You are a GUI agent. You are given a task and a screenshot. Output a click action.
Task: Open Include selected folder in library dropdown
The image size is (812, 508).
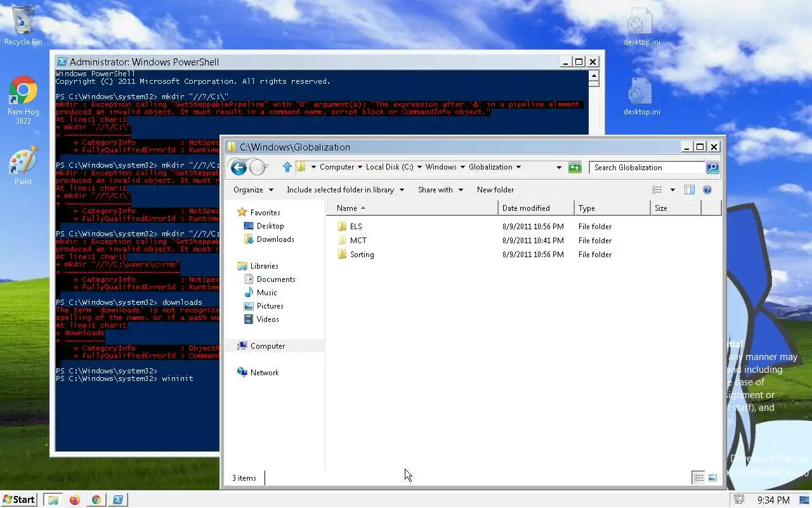click(345, 190)
